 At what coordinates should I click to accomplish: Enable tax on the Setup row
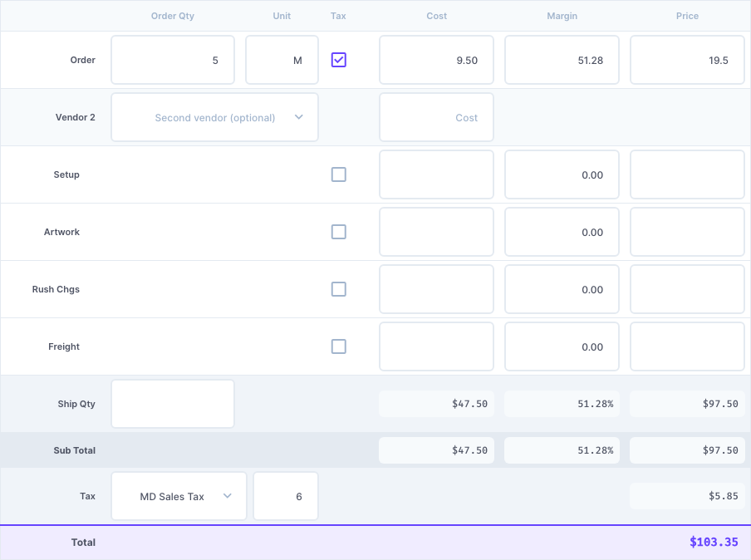pos(339,174)
